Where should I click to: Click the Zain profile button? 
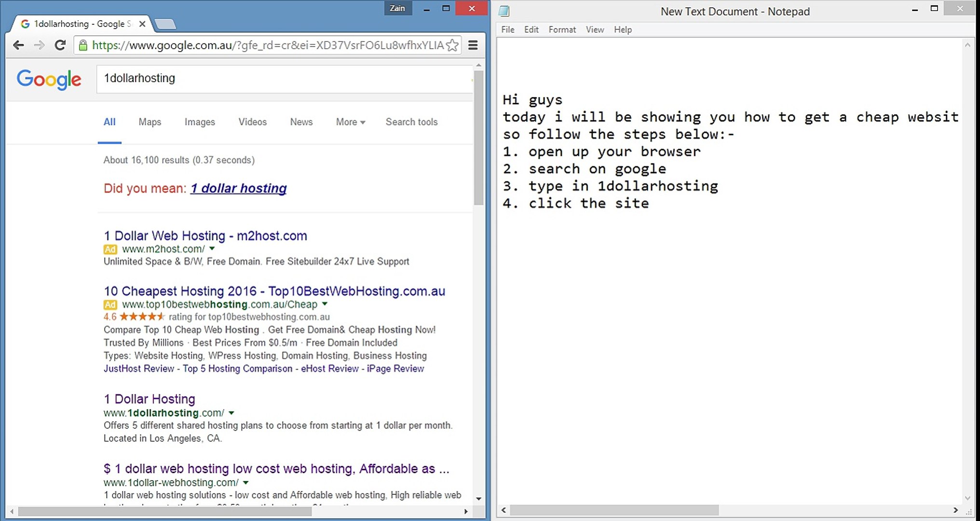(x=397, y=8)
